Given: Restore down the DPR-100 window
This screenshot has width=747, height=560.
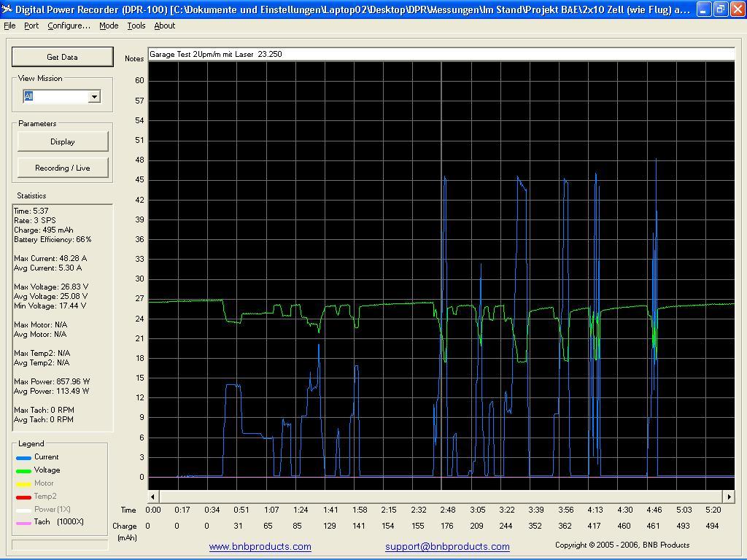Looking at the screenshot, I should (x=720, y=9).
